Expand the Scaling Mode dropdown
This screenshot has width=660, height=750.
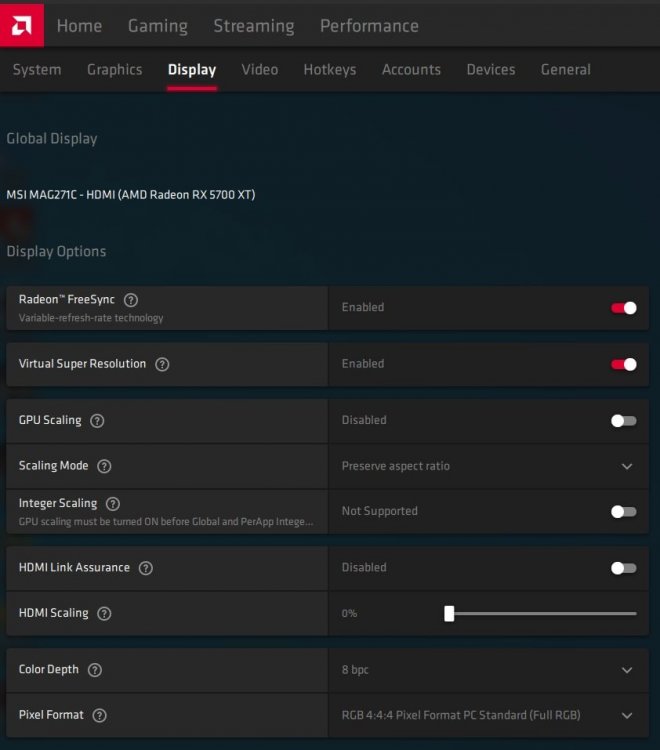pos(627,466)
